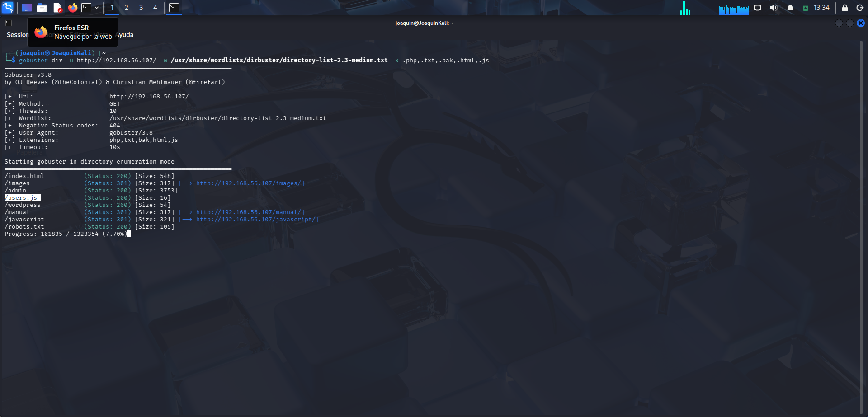Launch Firefox ESR from the panel
This screenshot has height=417, width=868.
click(73, 8)
